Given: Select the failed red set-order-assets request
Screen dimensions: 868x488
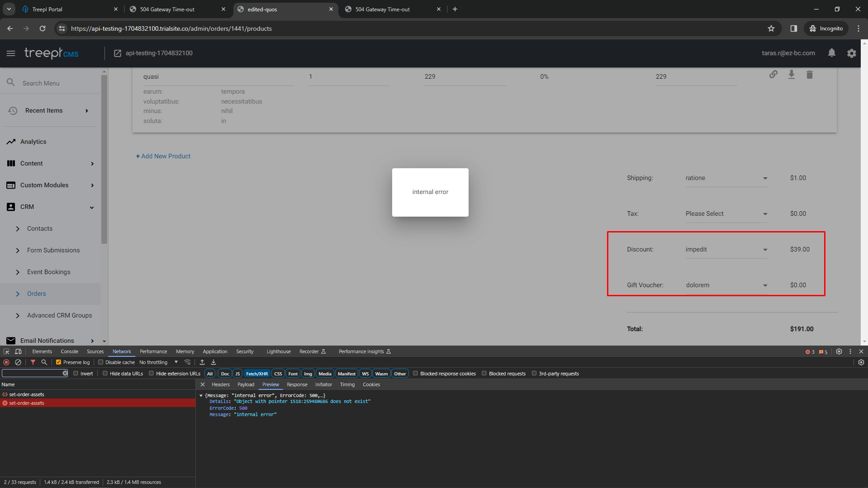Looking at the screenshot, I should coord(98,403).
